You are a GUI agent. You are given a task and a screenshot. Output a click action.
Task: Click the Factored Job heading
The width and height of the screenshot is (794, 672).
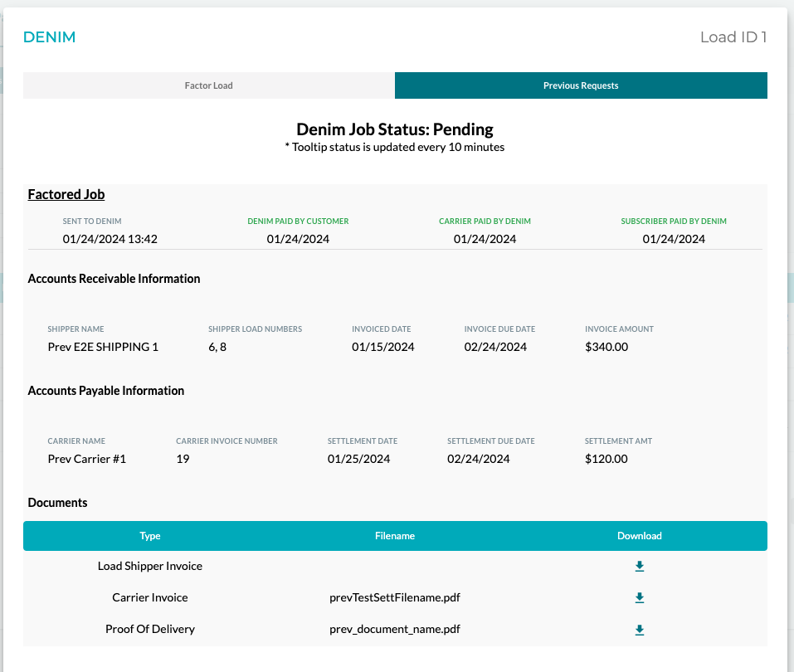click(x=66, y=194)
